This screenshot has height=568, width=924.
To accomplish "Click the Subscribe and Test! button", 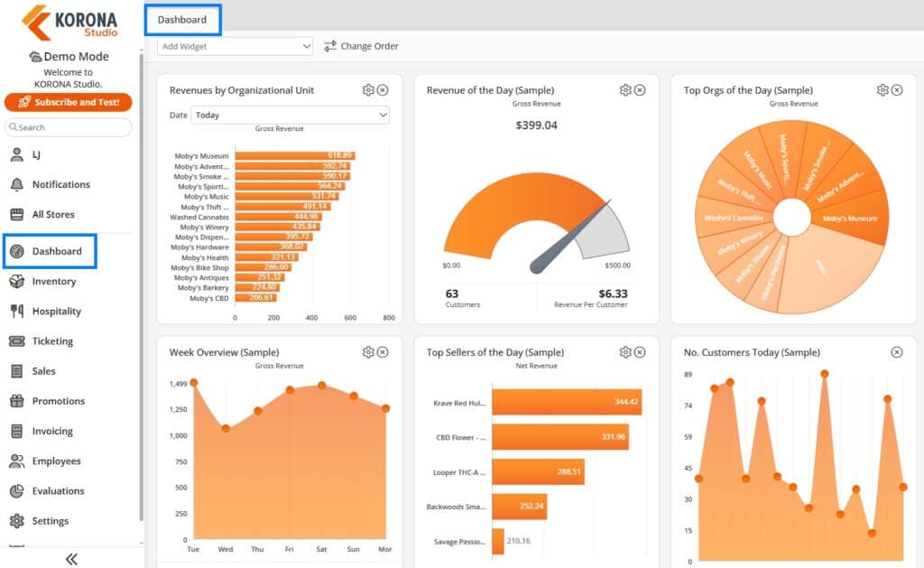I will [x=69, y=102].
